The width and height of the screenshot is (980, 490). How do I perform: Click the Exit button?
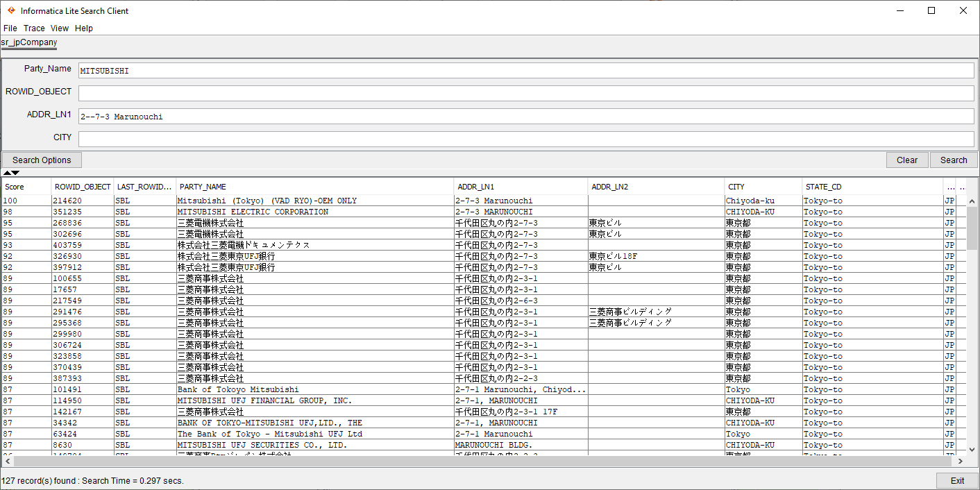[957, 480]
